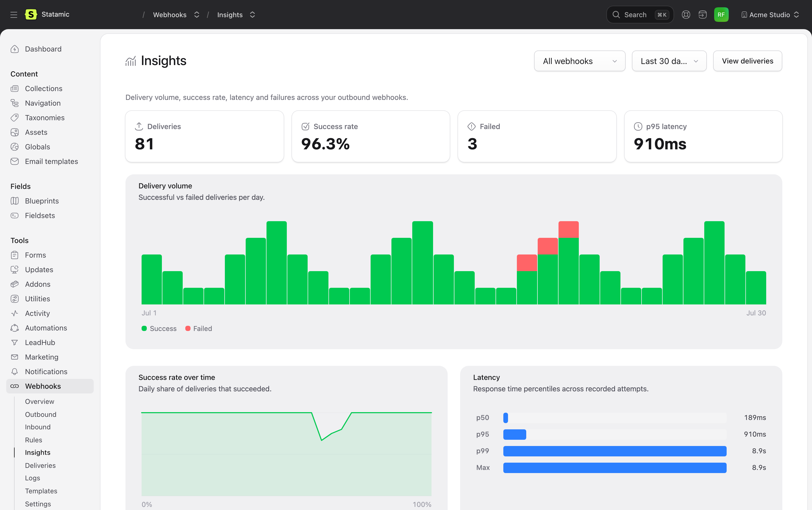
Task: Click the Statamic brand name
Action: 55,14
